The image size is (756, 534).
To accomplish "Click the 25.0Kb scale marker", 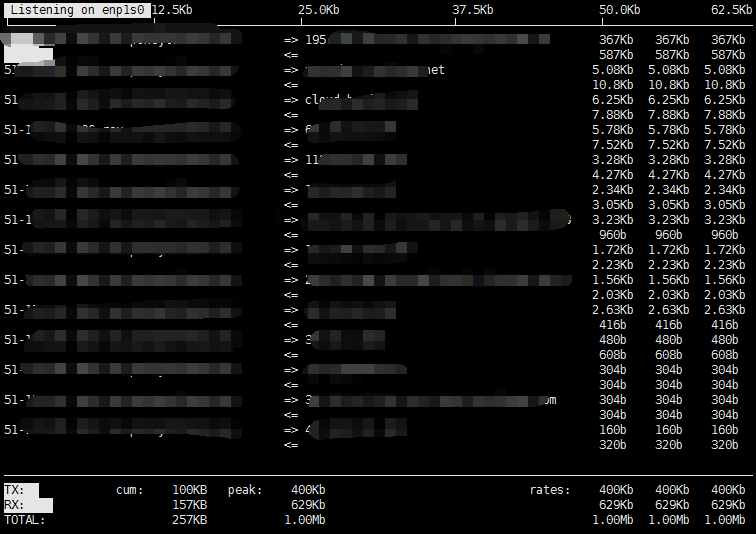I will click(x=318, y=9).
